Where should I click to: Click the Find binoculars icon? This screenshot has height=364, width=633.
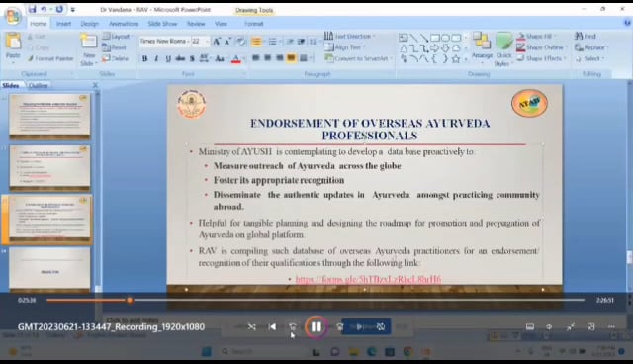[x=579, y=36]
